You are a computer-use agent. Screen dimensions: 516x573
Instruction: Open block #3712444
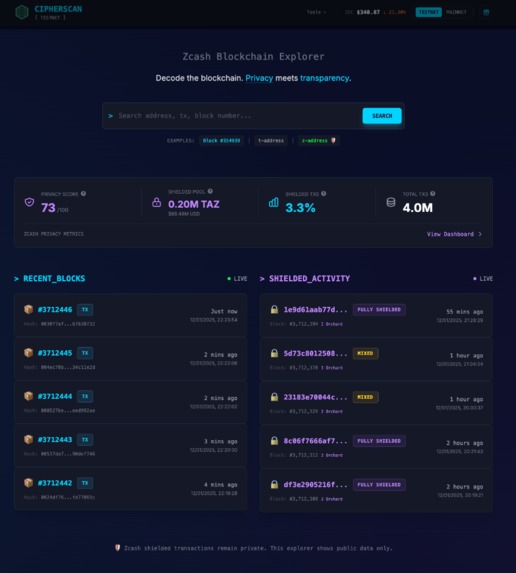(55, 396)
